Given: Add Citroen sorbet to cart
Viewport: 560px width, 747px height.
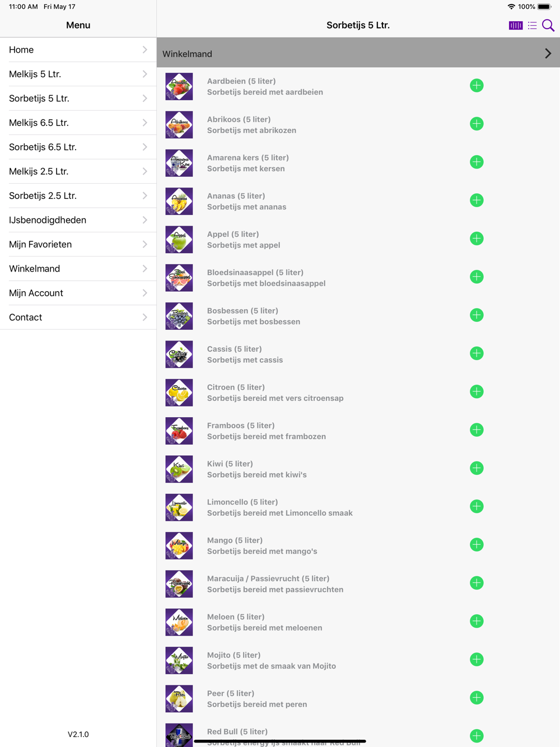Looking at the screenshot, I should click(477, 392).
